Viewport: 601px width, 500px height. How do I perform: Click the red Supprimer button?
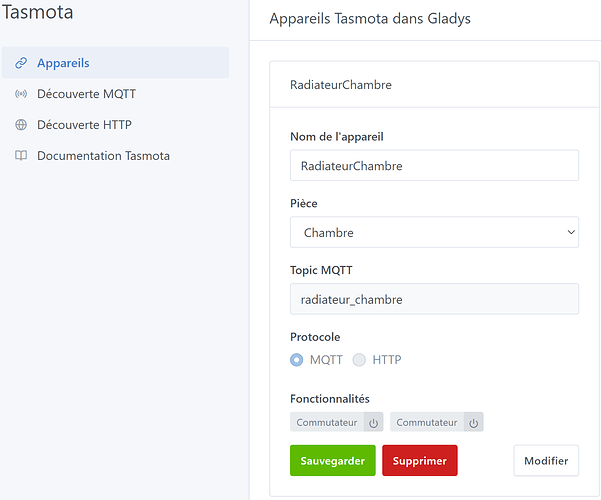[x=420, y=461]
